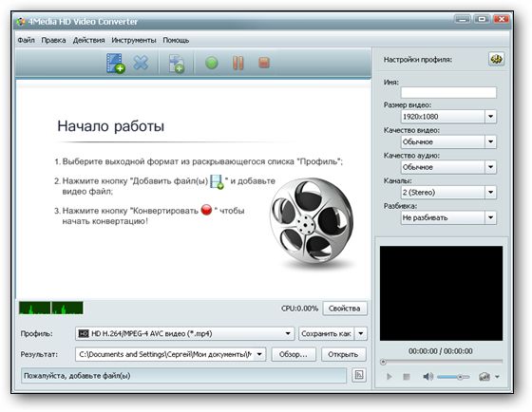
Task: Take a snapshot with the camera icon
Action: tap(484, 377)
